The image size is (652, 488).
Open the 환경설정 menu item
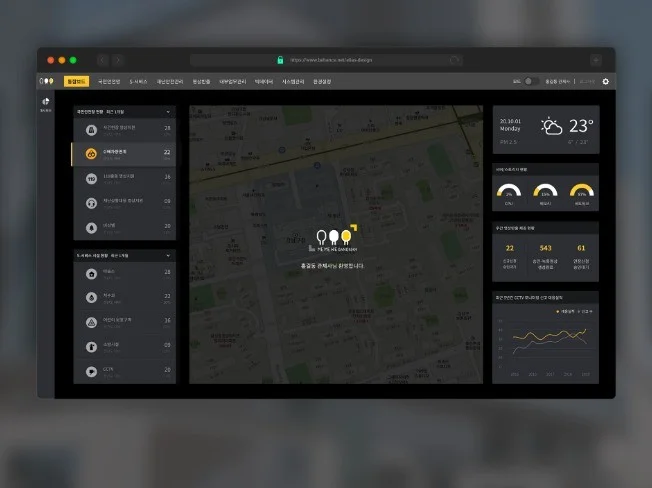tap(323, 81)
